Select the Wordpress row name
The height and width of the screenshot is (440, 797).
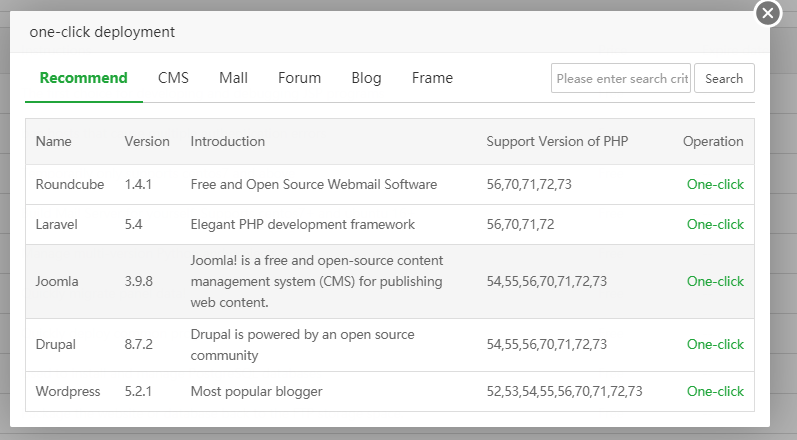pos(68,392)
